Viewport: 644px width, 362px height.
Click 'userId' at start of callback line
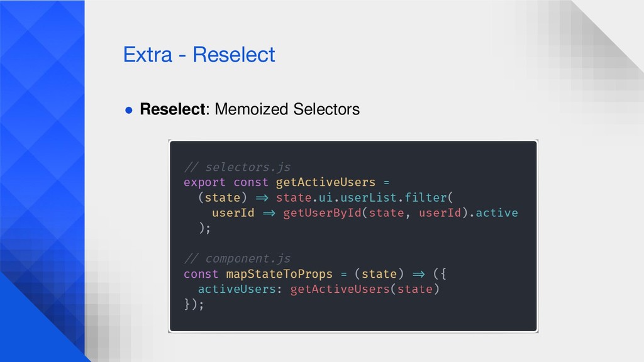click(233, 212)
